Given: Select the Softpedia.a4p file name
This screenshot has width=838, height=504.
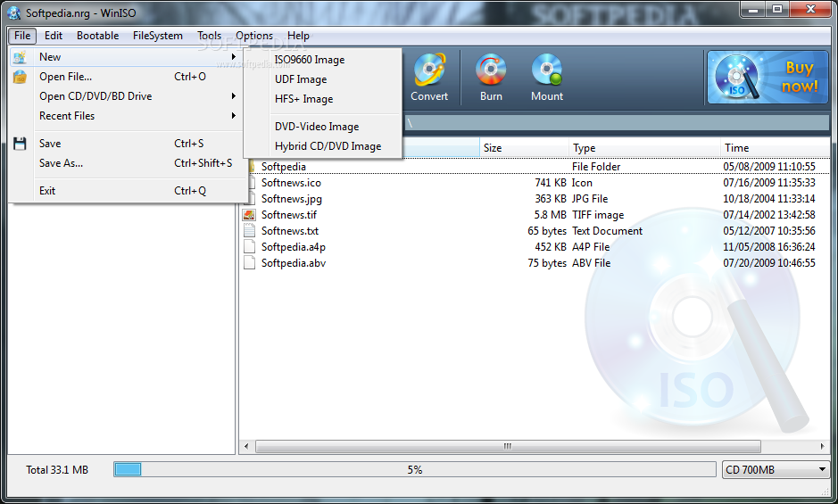Looking at the screenshot, I should pyautogui.click(x=294, y=247).
